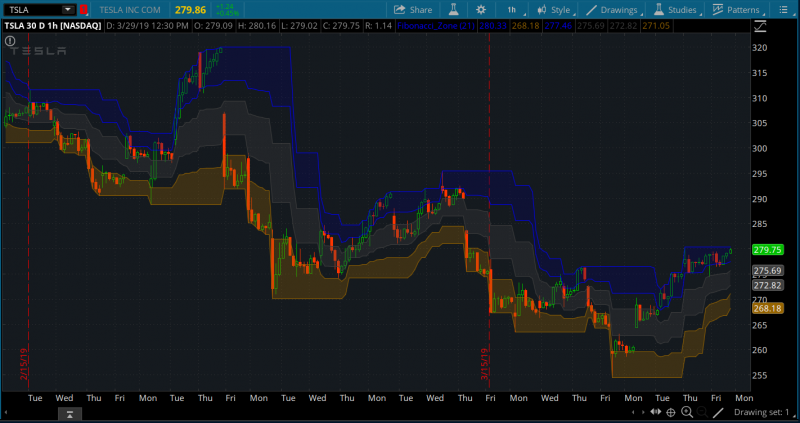Viewport: 800px width, 423px height.
Task: Click the TSLA 30 D 1h [NASDAQ] header
Action: (x=53, y=26)
